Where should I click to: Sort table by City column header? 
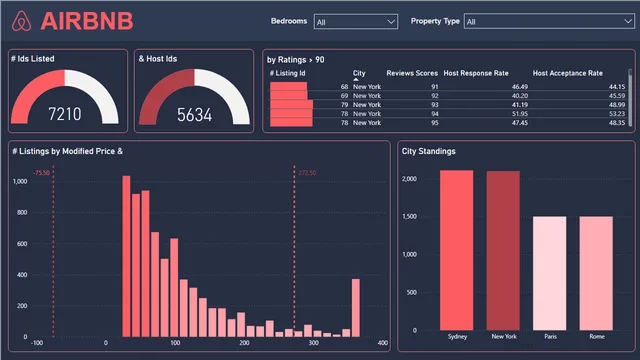(359, 73)
